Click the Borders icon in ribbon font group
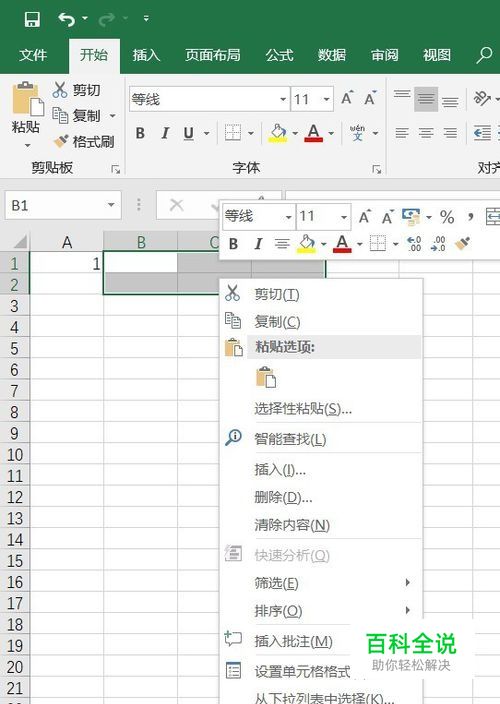Screen dimensions: 500x704 coord(232,133)
